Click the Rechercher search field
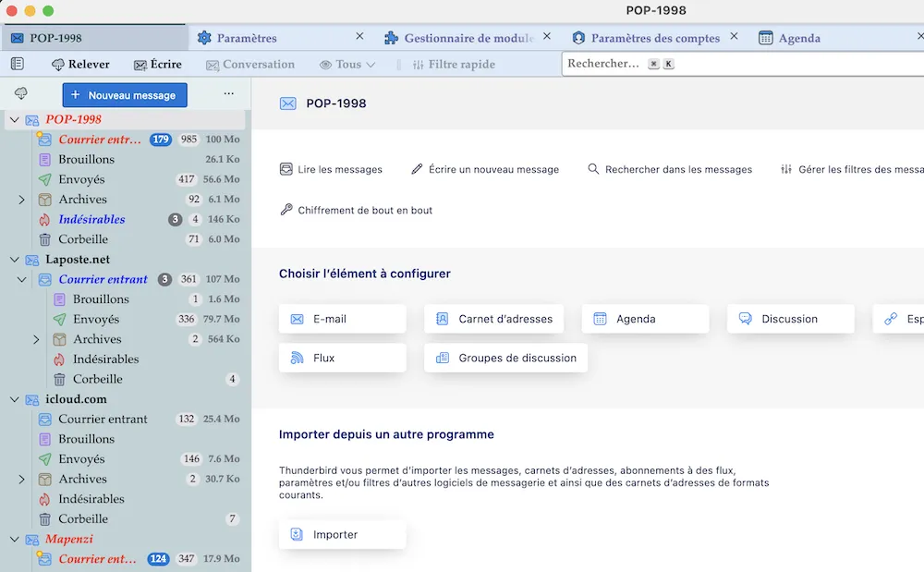Image resolution: width=924 pixels, height=572 pixels. click(743, 64)
